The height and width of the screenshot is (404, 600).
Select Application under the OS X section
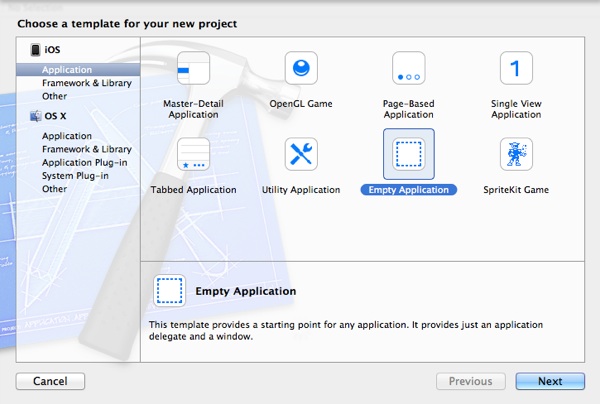tap(67, 136)
